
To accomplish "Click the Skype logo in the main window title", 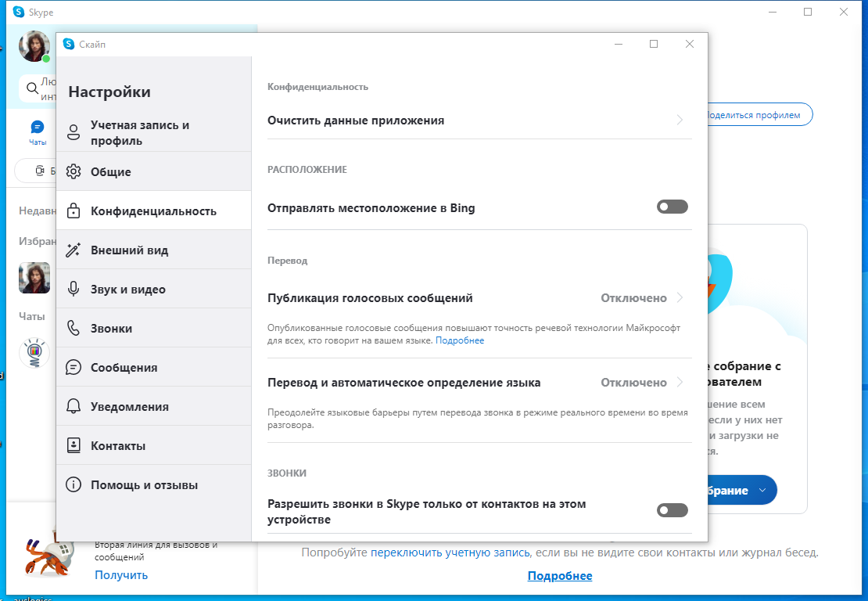I will coord(18,12).
